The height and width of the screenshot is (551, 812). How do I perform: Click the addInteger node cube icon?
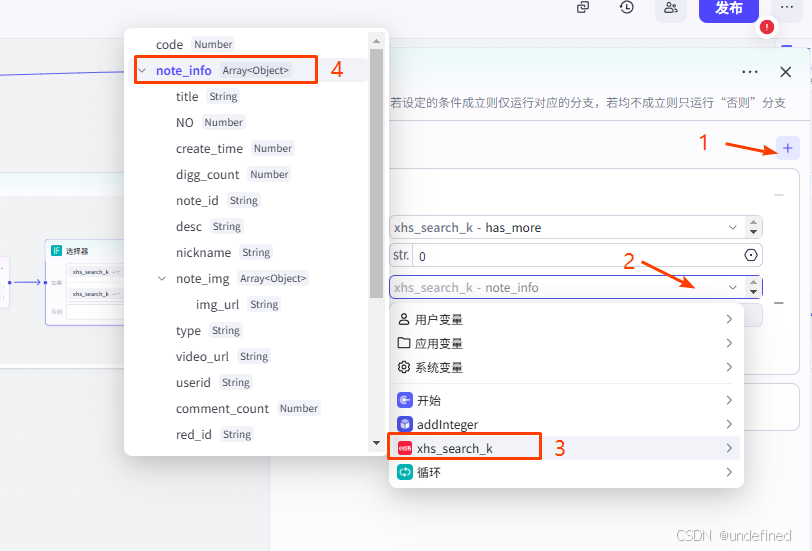coord(404,424)
